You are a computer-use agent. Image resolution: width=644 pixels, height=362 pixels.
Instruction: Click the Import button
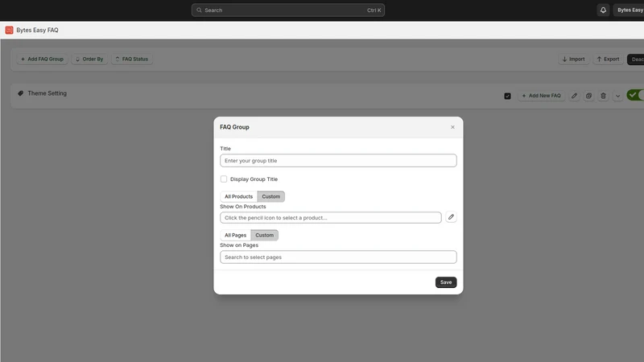tap(574, 59)
